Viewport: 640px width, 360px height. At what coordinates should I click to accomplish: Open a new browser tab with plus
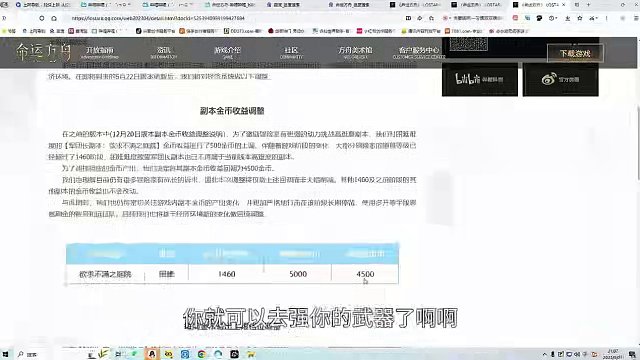(588, 5)
